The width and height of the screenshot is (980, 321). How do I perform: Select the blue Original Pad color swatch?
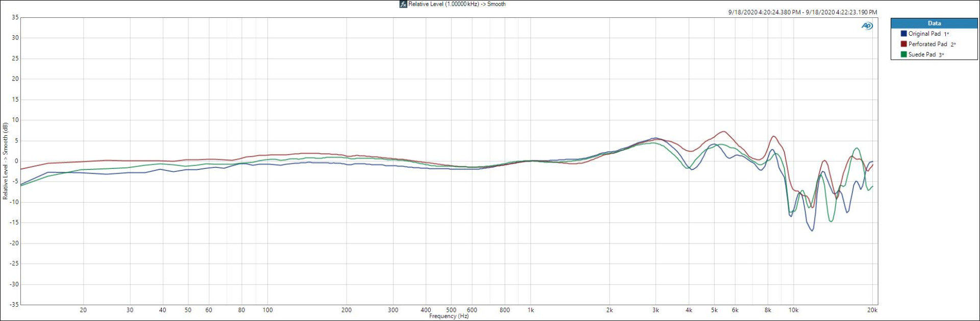pyautogui.click(x=903, y=34)
